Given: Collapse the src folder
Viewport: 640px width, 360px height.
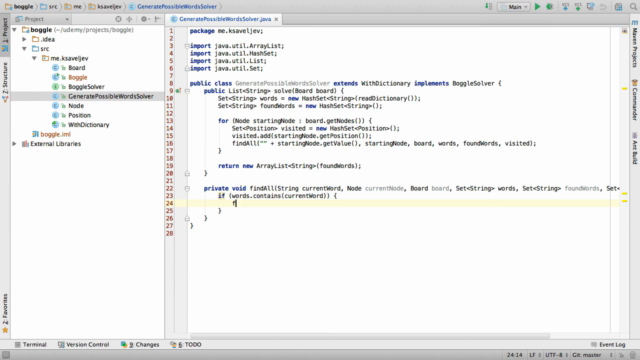Looking at the screenshot, I should point(24,49).
